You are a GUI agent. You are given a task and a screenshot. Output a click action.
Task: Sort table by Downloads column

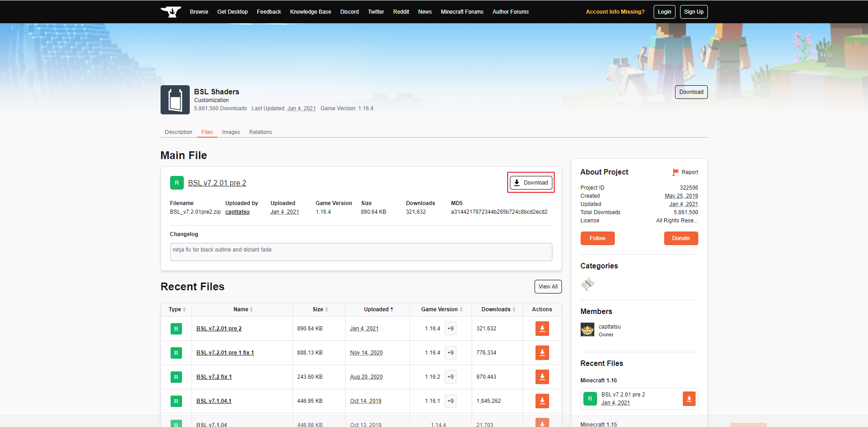[x=499, y=309]
